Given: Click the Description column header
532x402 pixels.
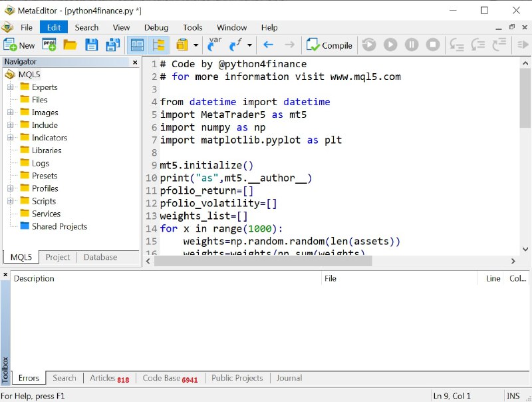Looking at the screenshot, I should pos(166,278).
